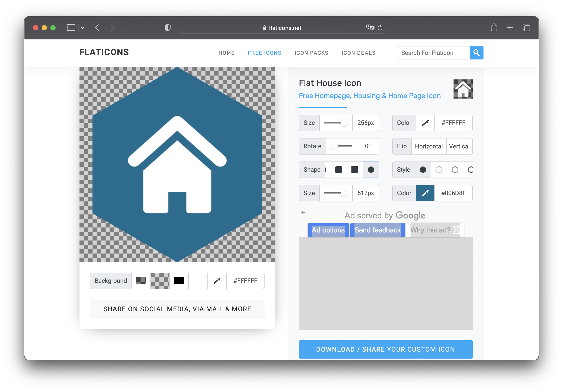Open the shape color eyedropper picker
The image size is (563, 392).
click(x=425, y=193)
